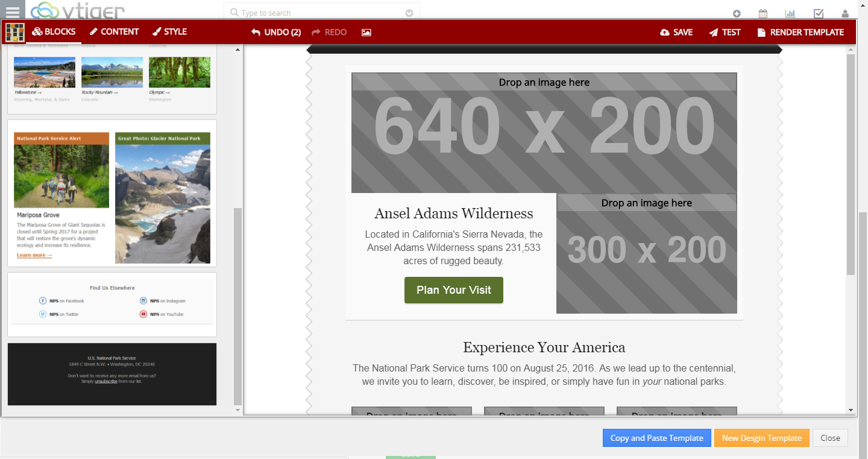
Task: Select the Yellowstone park thumbnail
Action: click(45, 72)
